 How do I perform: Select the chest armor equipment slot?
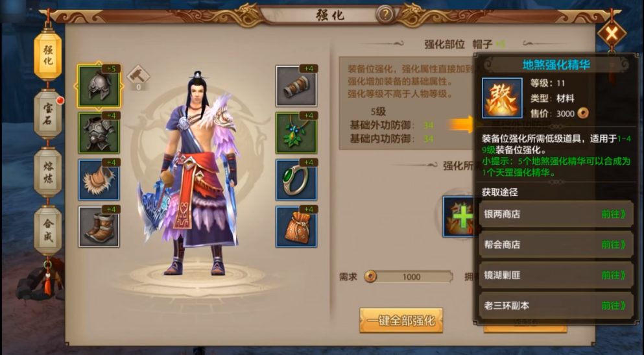click(x=99, y=132)
